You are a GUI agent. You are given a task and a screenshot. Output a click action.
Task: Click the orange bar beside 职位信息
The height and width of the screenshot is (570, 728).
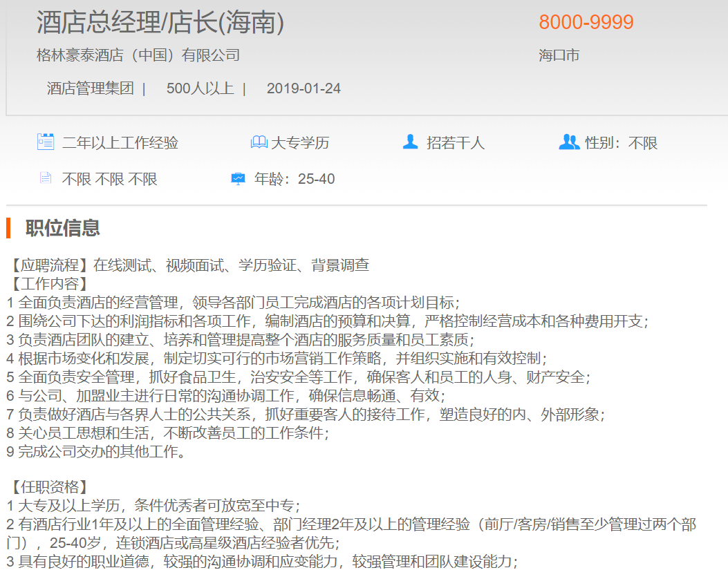pos(8,228)
